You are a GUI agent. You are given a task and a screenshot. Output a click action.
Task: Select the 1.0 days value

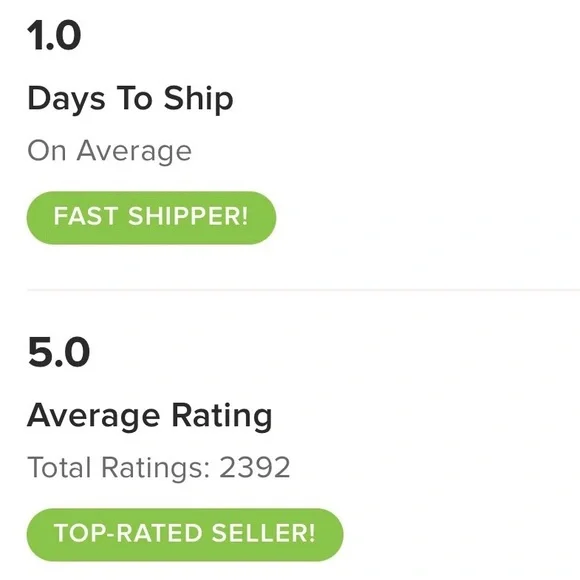(x=54, y=36)
